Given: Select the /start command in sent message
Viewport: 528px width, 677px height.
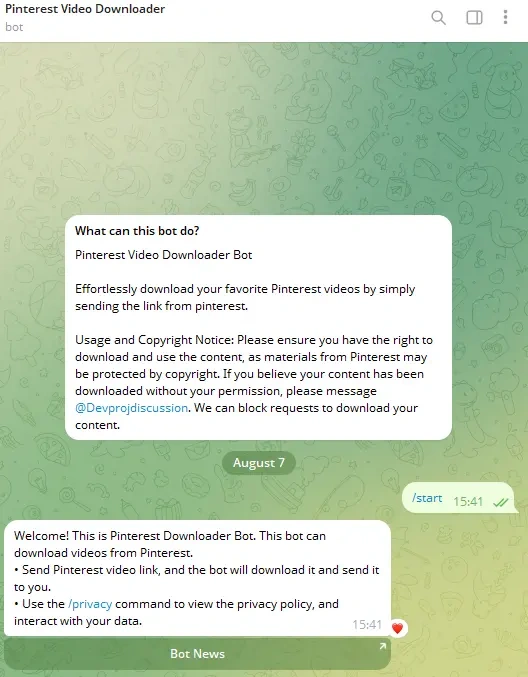Looking at the screenshot, I should (427, 498).
